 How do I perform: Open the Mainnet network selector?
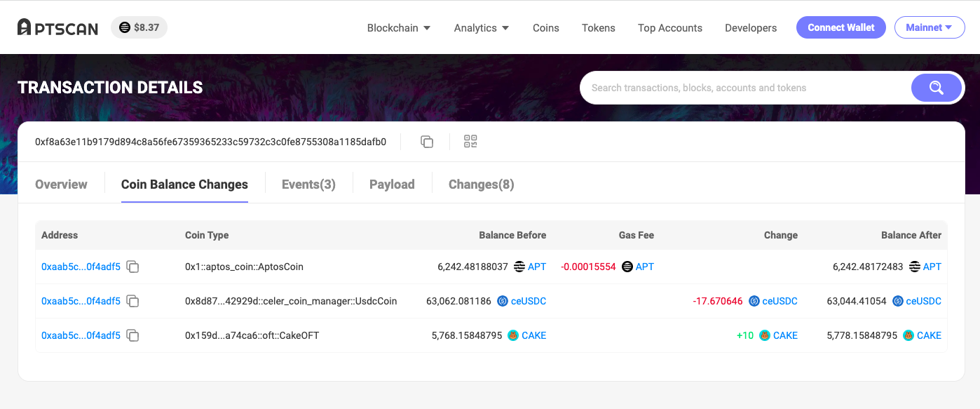click(x=929, y=27)
